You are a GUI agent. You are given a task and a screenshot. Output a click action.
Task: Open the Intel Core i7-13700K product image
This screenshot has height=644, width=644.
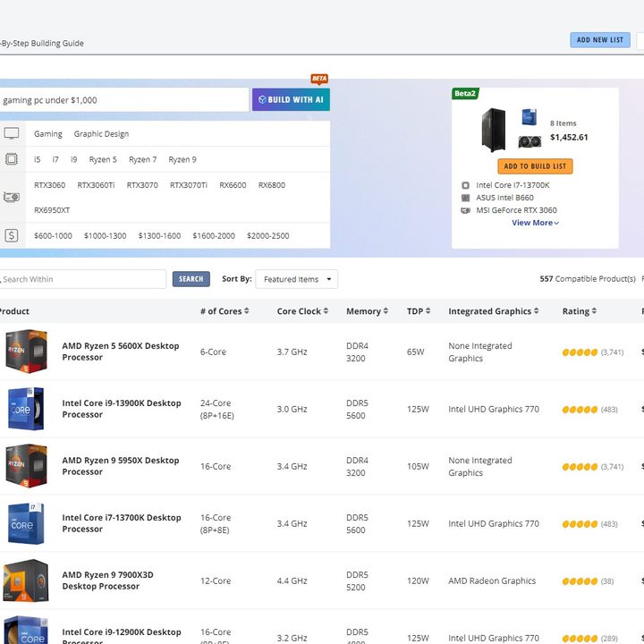coord(26,523)
